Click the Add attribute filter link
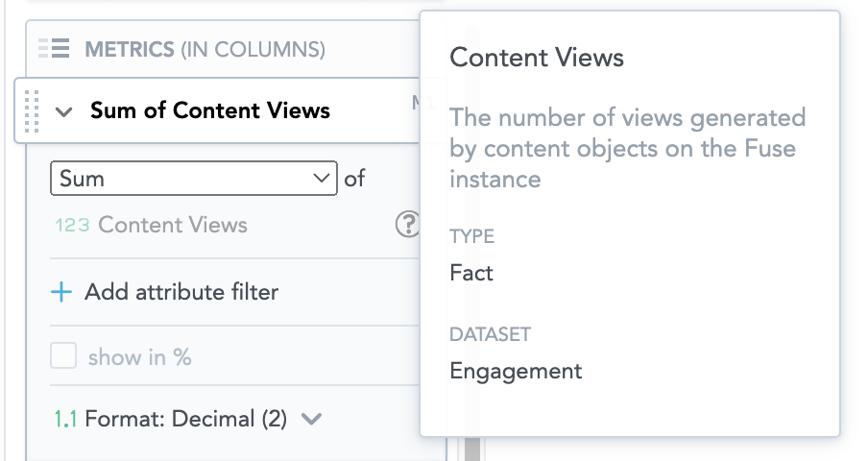The width and height of the screenshot is (868, 461). pos(181,292)
